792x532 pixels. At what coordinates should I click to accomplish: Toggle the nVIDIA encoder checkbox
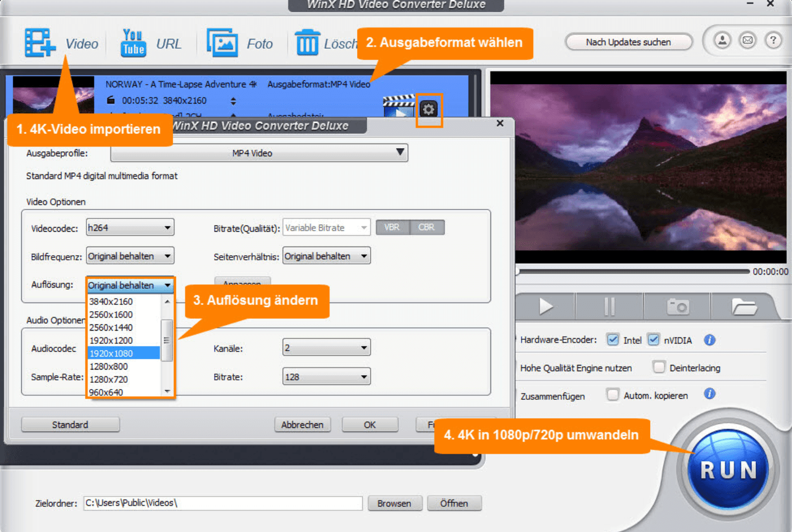[654, 339]
